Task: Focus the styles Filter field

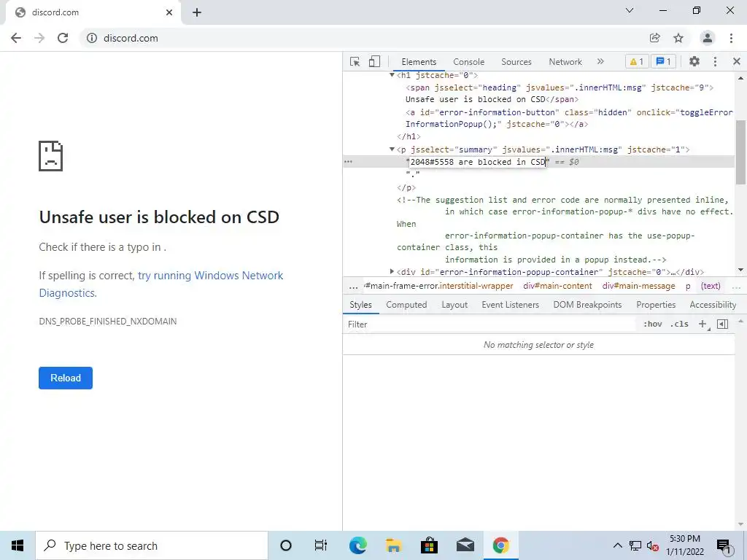Action: 491,324
